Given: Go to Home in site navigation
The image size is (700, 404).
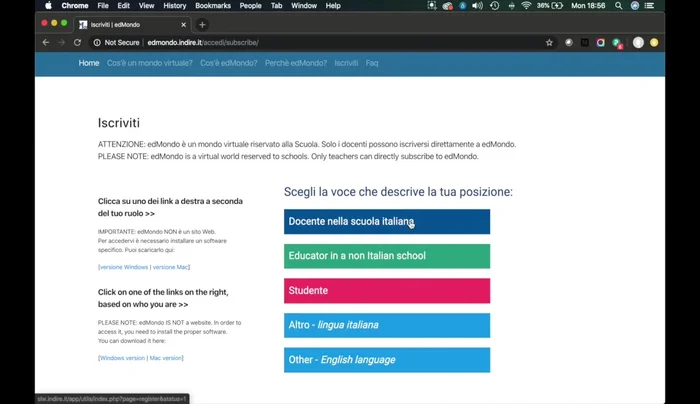Looking at the screenshot, I should [89, 63].
